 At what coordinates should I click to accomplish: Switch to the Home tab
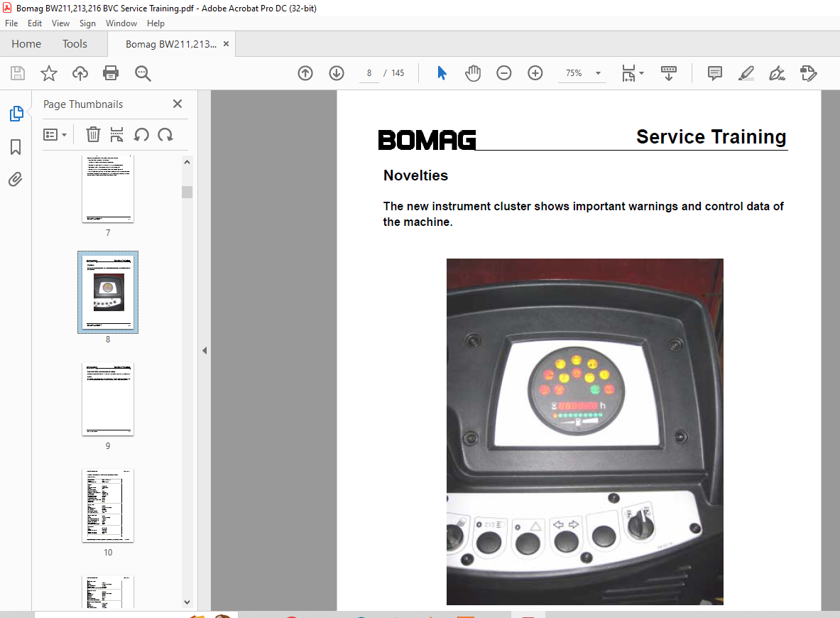(x=26, y=44)
